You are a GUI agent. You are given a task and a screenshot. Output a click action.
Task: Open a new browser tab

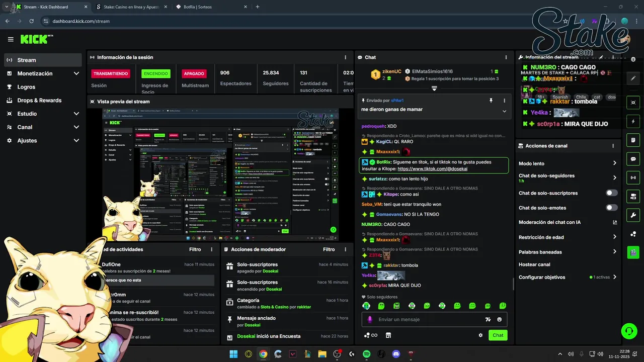pos(258,7)
